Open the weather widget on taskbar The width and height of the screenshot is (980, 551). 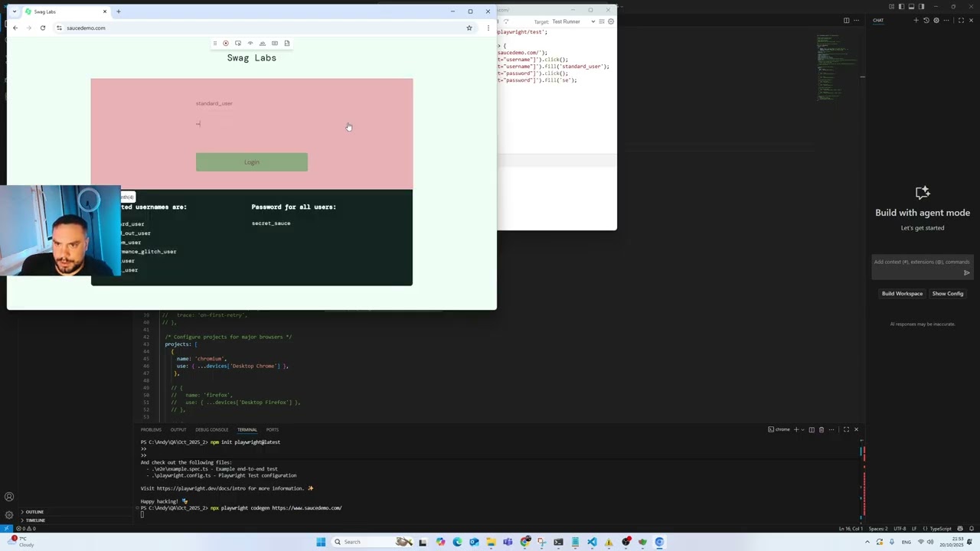click(20, 541)
